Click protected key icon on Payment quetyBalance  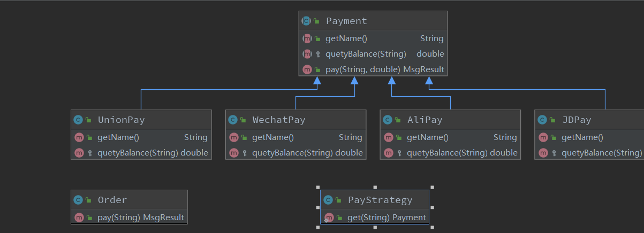click(318, 55)
